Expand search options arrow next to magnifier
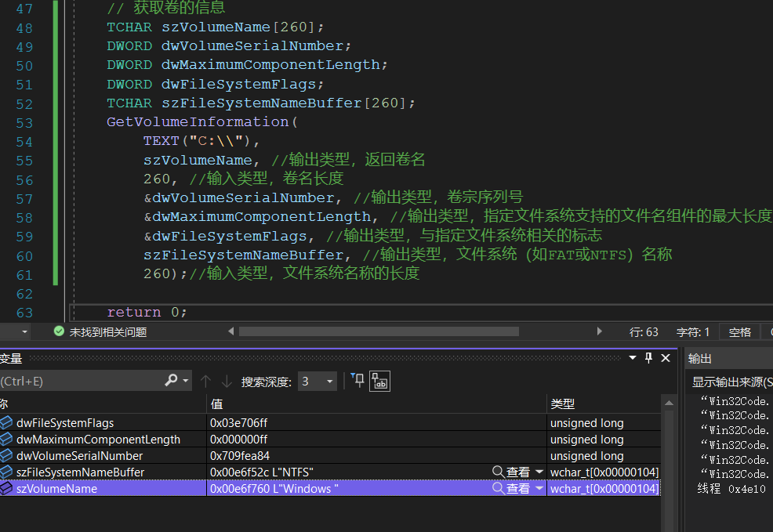773x532 pixels. coord(186,381)
